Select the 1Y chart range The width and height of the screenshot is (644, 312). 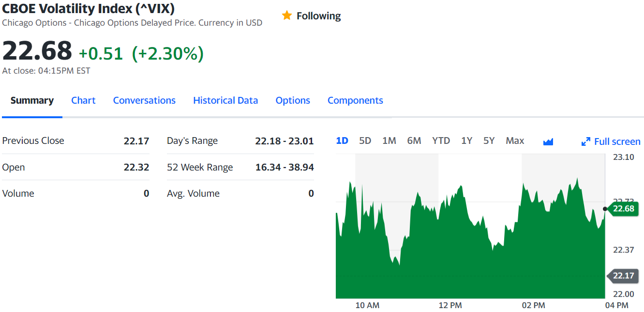[x=466, y=140]
